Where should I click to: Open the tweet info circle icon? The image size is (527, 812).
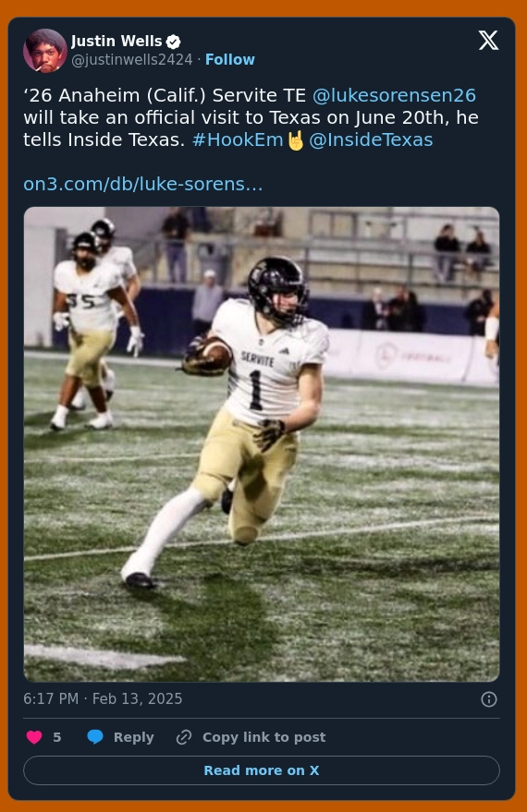(x=489, y=699)
